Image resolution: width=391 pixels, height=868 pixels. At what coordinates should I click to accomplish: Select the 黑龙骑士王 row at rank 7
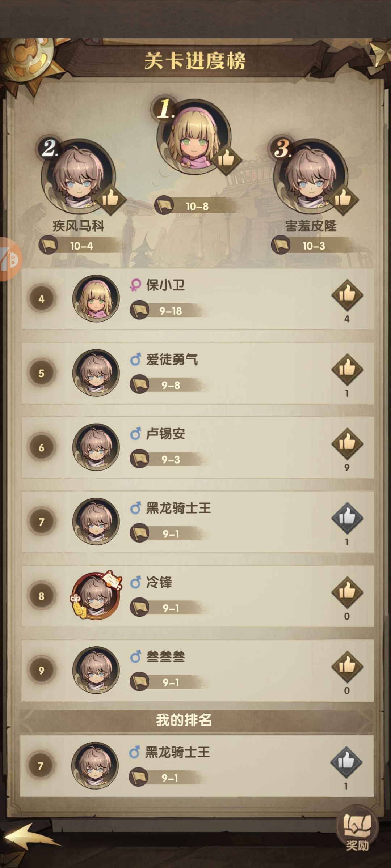[x=197, y=522]
